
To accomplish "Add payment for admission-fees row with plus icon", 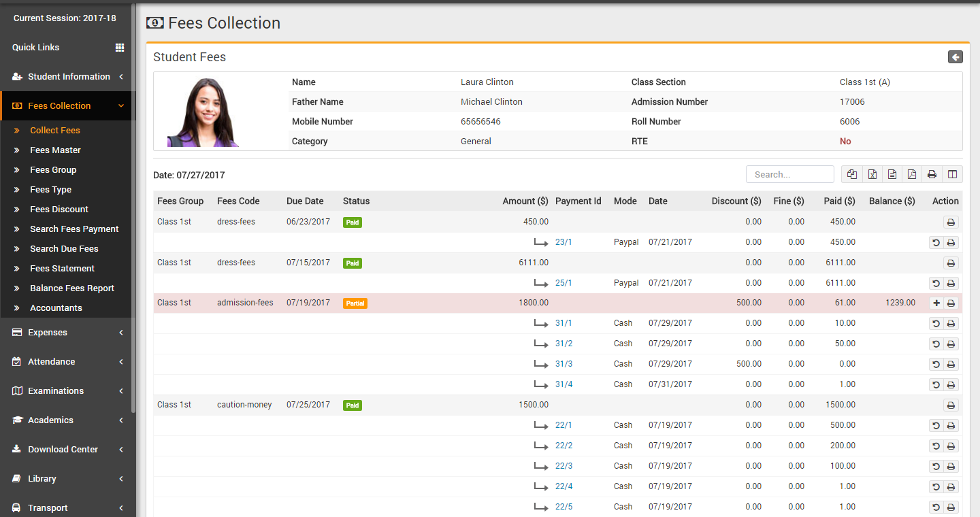I will pyautogui.click(x=936, y=303).
